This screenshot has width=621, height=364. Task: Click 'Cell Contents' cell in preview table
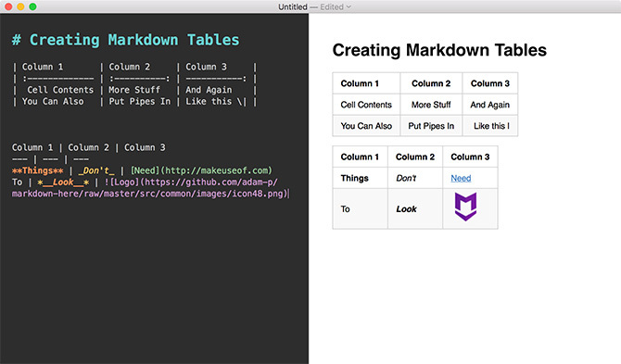tap(366, 105)
